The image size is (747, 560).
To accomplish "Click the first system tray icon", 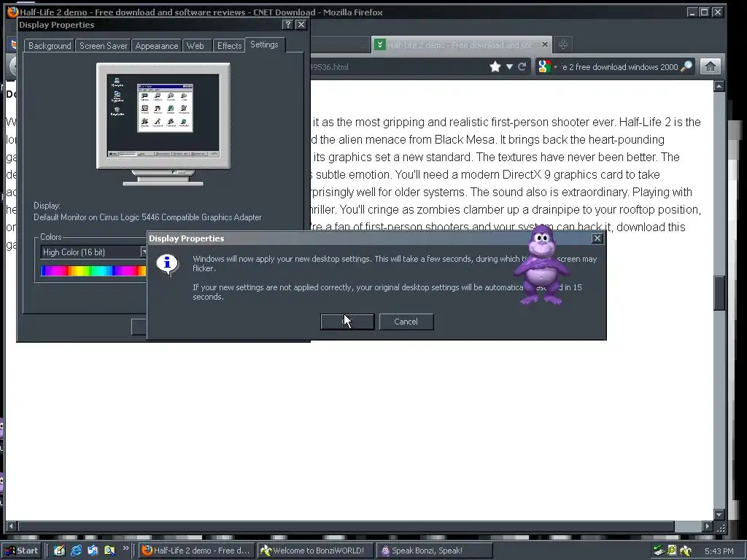I will tap(659, 551).
